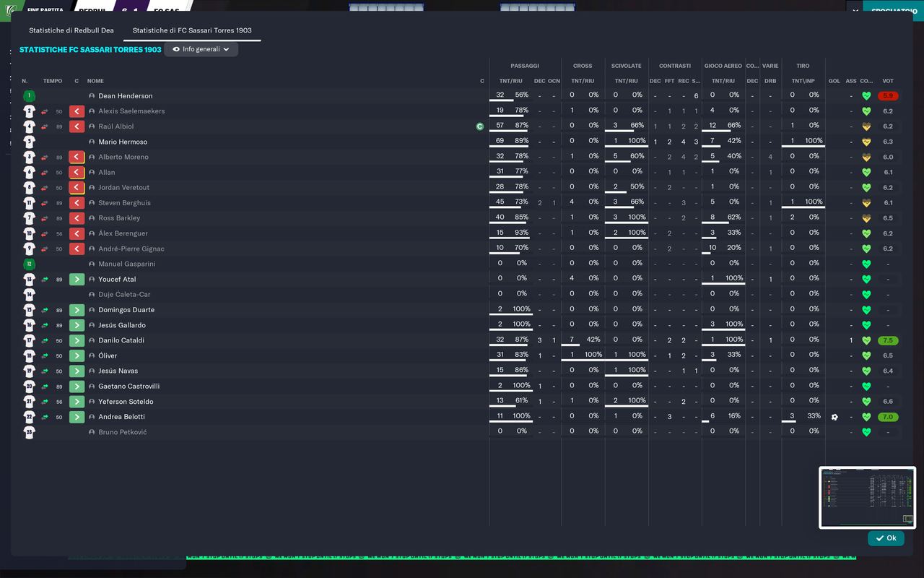Image resolution: width=924 pixels, height=578 pixels.
Task: Click Jordan Veretout's red substitution arrow
Action: [77, 188]
